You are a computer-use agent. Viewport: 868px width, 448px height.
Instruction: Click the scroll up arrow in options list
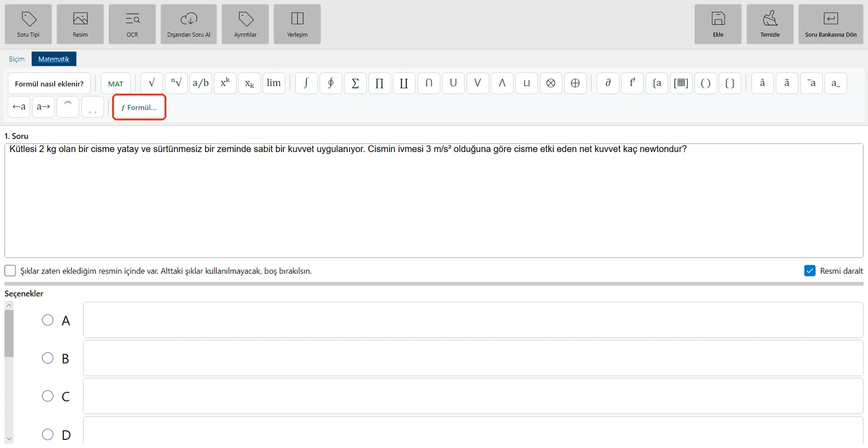tap(9, 306)
